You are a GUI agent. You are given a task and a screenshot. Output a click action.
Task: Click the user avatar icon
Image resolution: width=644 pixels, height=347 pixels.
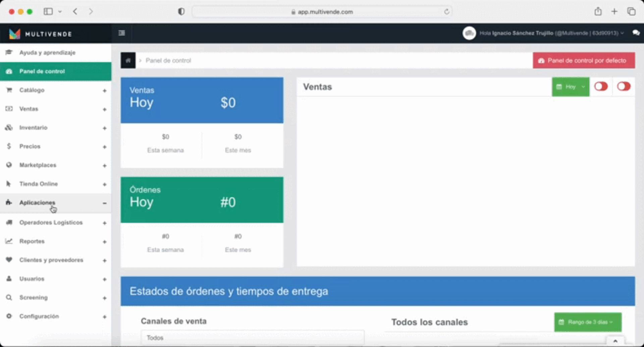point(469,33)
